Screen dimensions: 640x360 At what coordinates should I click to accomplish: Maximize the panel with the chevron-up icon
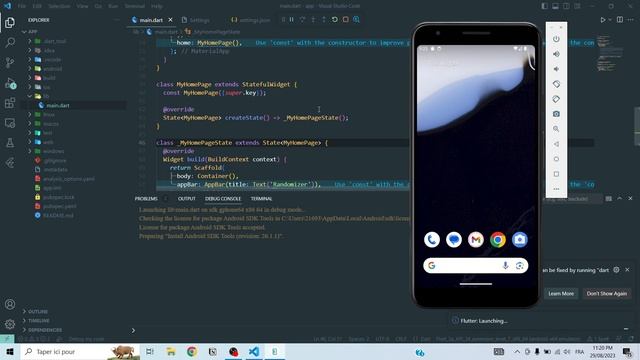620,198
